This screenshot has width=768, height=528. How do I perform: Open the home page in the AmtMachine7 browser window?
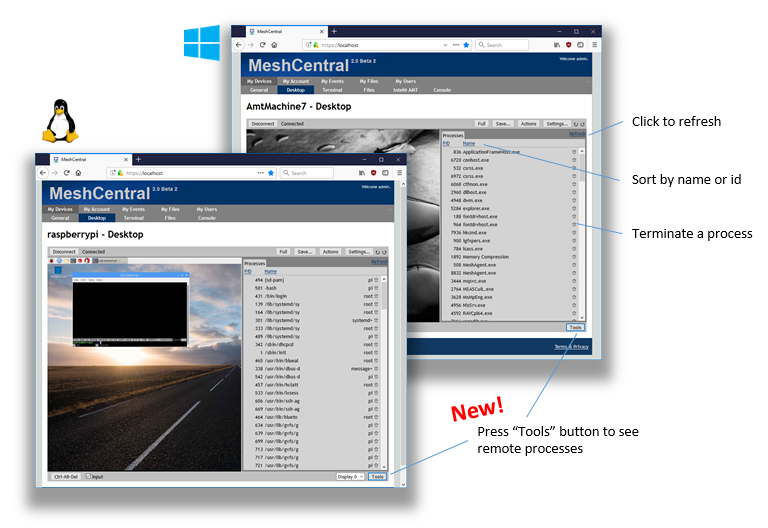point(274,45)
